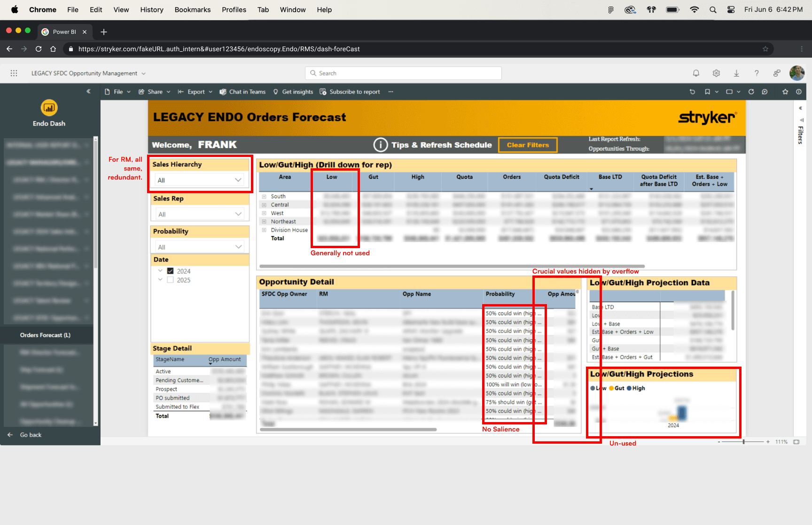The image size is (812, 525).
Task: Click the View layout icon
Action: 729,92
